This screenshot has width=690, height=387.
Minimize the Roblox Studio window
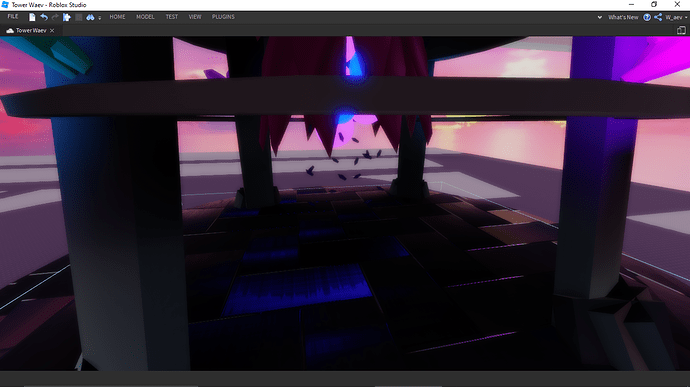631,4
